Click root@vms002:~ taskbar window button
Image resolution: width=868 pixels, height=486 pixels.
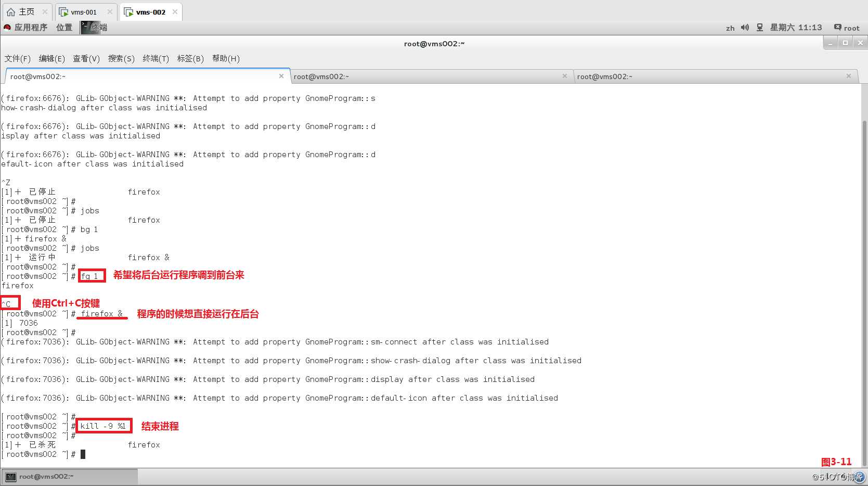pyautogui.click(x=70, y=476)
